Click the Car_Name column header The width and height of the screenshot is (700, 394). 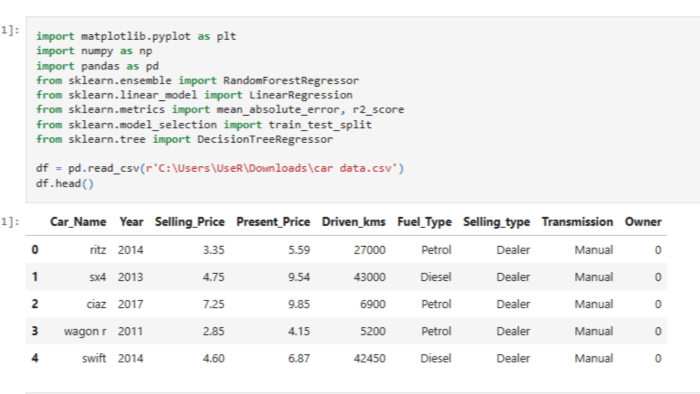[x=78, y=222]
